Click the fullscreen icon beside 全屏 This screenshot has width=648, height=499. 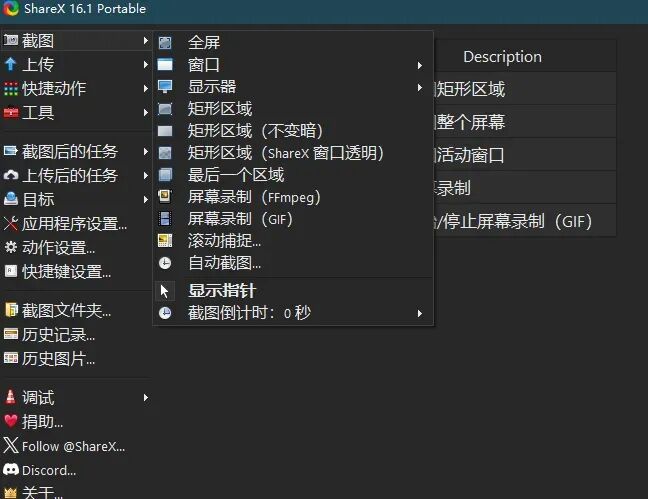(x=165, y=42)
